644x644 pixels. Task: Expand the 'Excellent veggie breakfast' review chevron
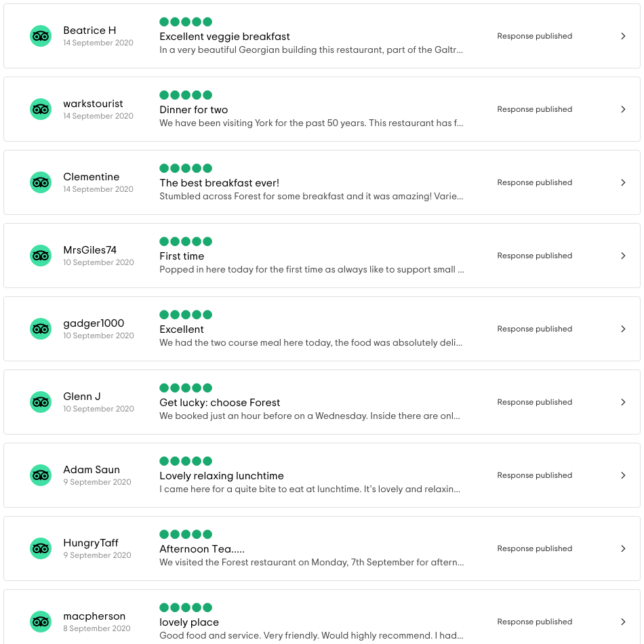point(623,36)
